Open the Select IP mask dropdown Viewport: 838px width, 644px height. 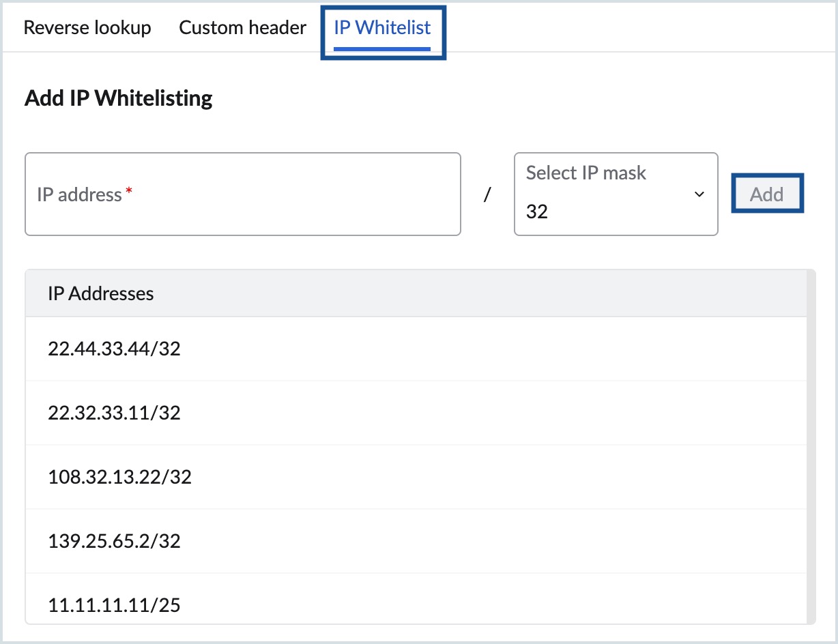point(616,194)
